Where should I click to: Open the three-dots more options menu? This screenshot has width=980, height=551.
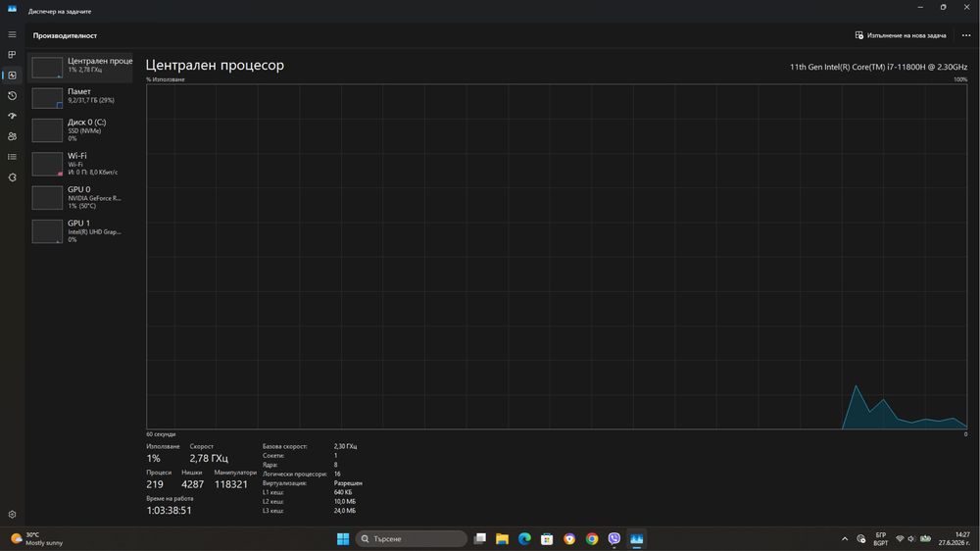click(965, 35)
